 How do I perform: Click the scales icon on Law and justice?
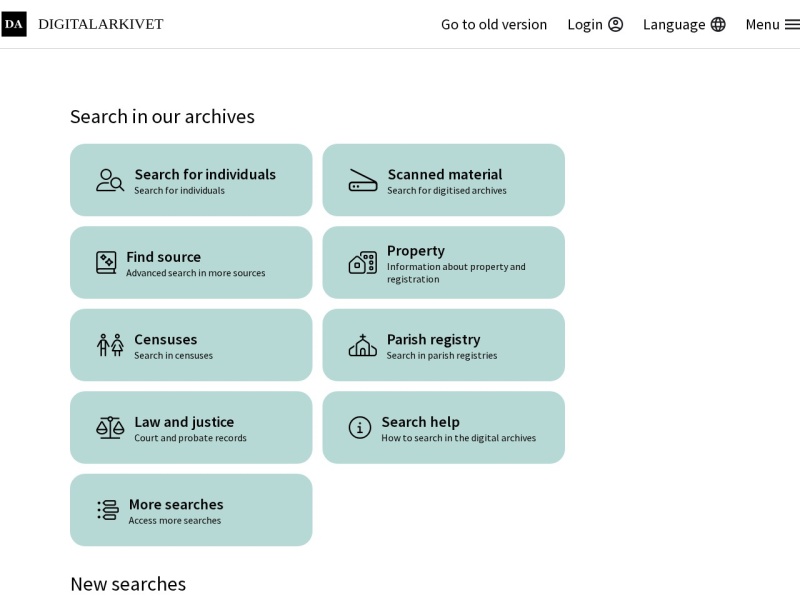[x=110, y=428]
